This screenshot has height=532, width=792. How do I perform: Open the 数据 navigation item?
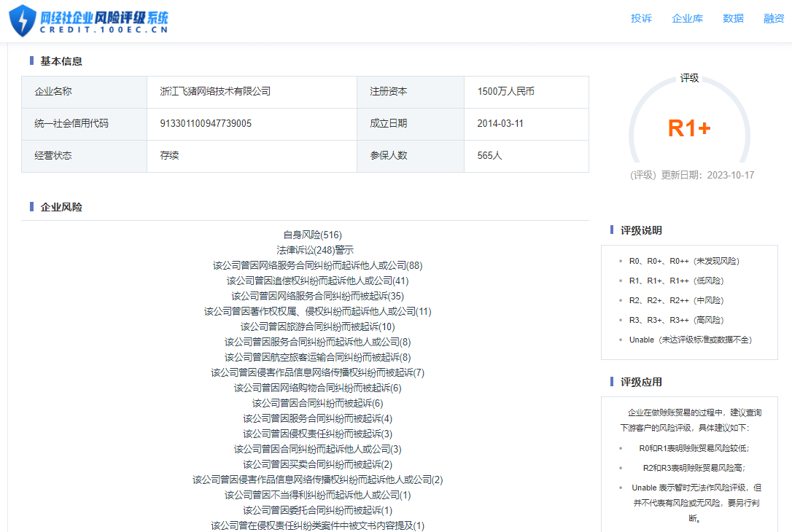(x=733, y=19)
